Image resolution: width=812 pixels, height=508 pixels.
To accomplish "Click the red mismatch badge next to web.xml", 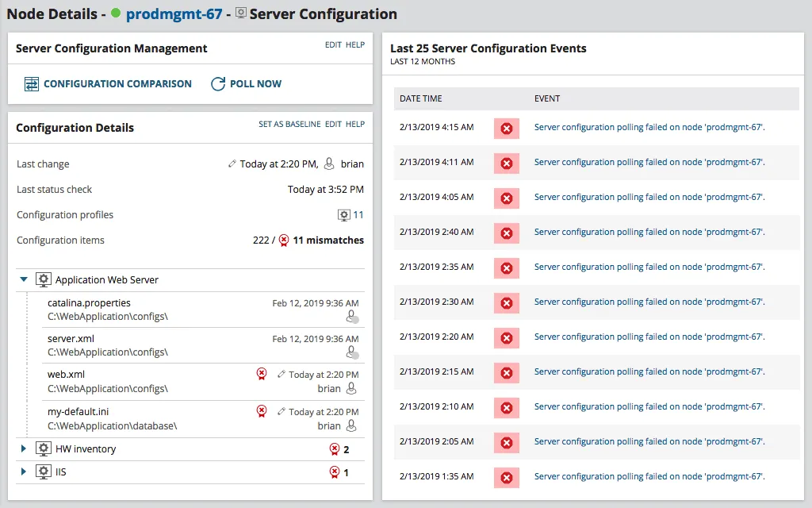I will (x=262, y=374).
